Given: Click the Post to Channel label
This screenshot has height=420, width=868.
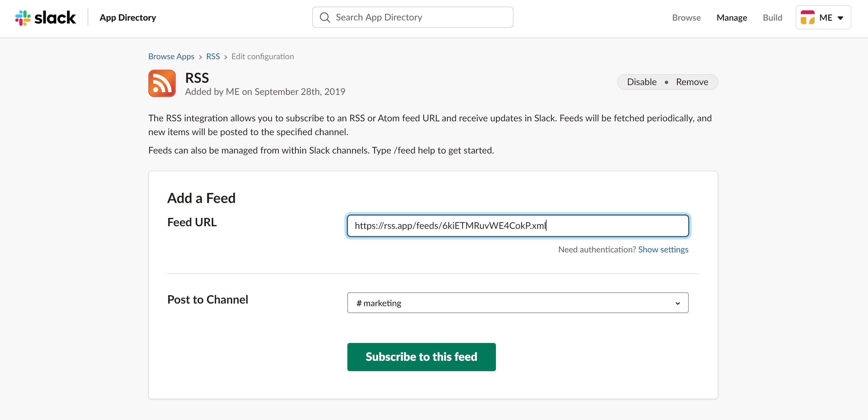Looking at the screenshot, I should pos(207,299).
